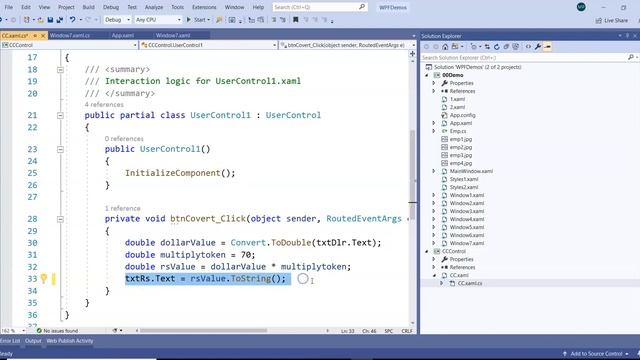Select Styles1.xaml in Solution Explorer

464,179
